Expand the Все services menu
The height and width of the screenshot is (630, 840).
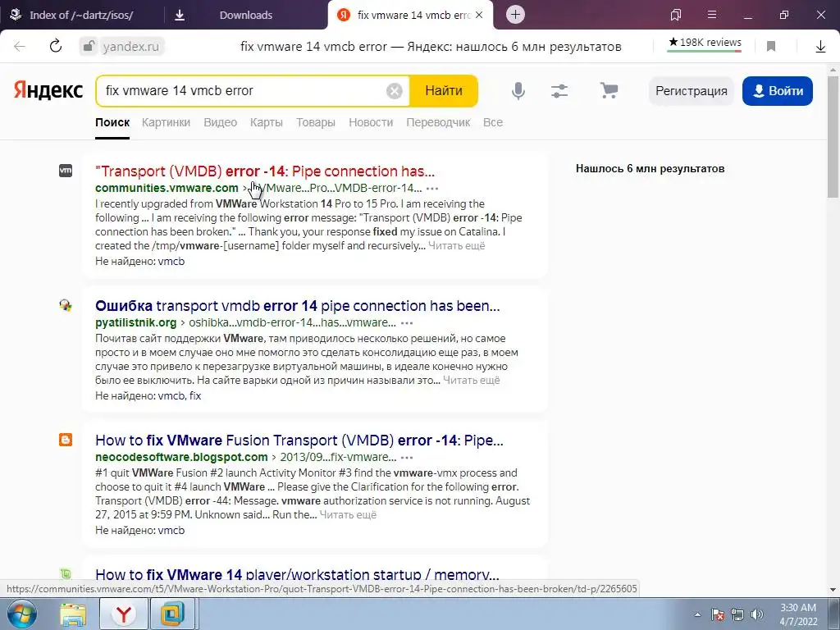click(x=493, y=122)
